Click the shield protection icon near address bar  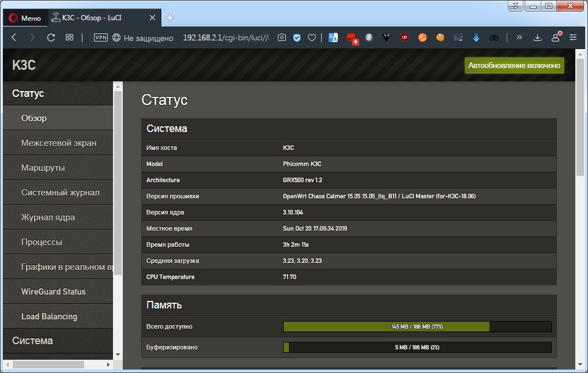point(296,37)
